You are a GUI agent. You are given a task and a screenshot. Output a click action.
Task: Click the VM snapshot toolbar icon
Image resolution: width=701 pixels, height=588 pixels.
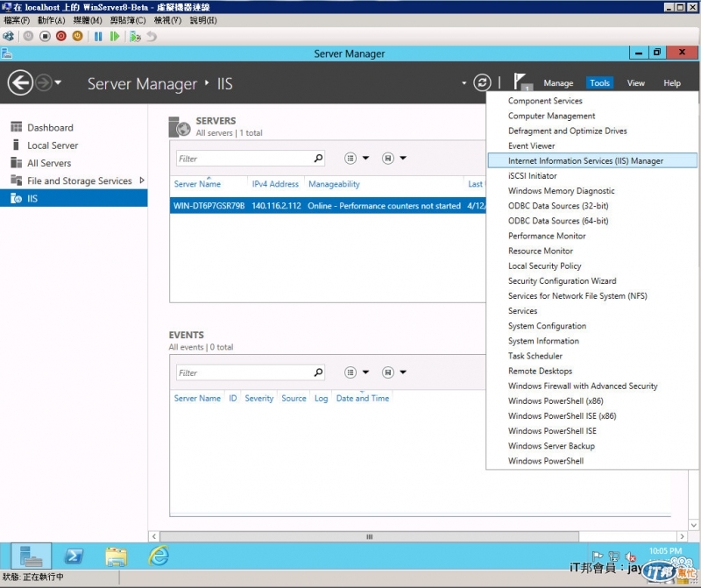point(135,36)
